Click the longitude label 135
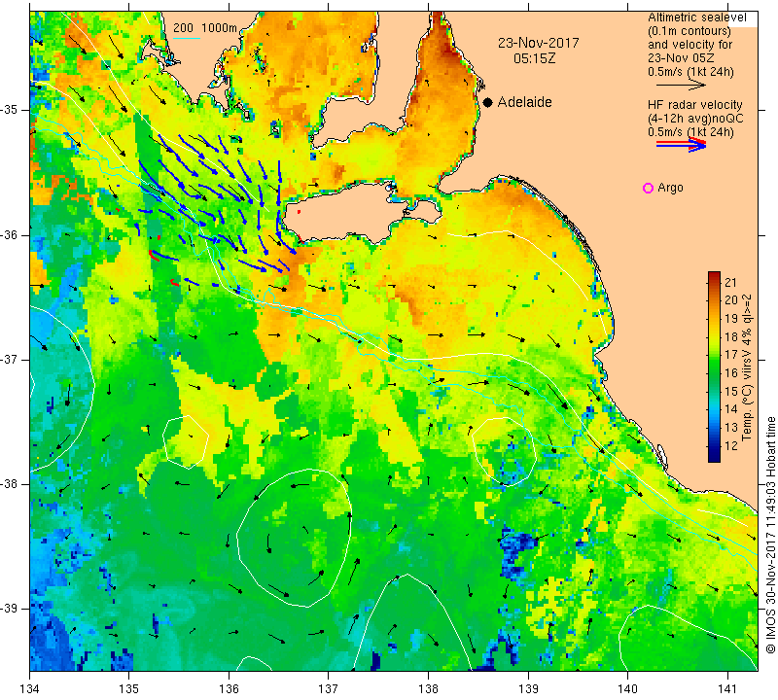The height and width of the screenshot is (700, 778). point(129,688)
